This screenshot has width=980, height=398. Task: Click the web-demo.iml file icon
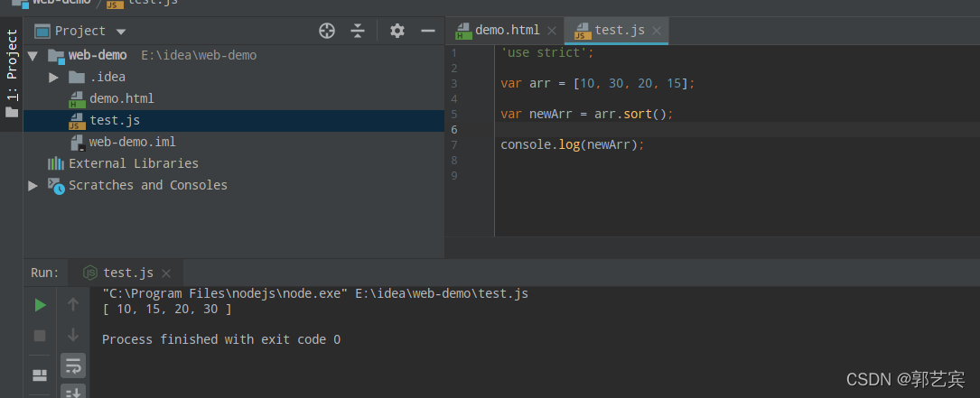coord(78,143)
